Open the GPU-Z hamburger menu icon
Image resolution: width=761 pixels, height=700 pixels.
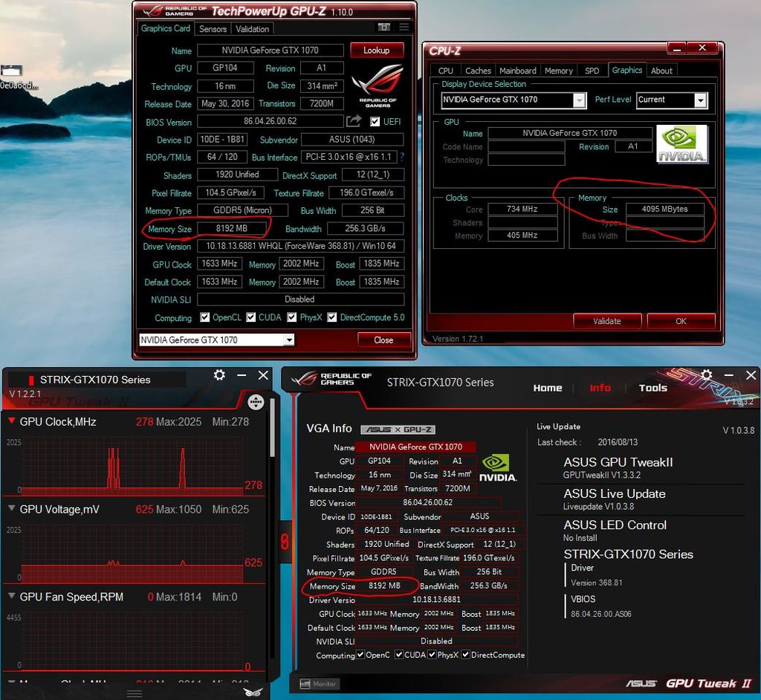[404, 27]
